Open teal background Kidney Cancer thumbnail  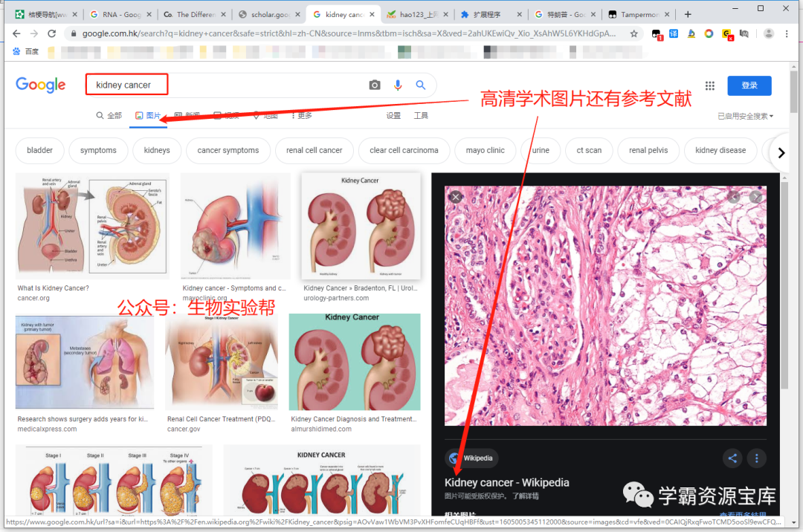point(355,362)
